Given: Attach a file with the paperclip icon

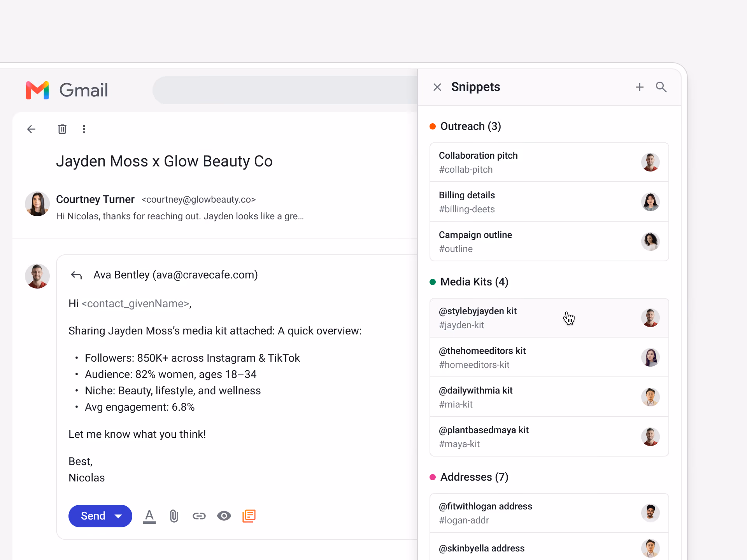Looking at the screenshot, I should [174, 516].
